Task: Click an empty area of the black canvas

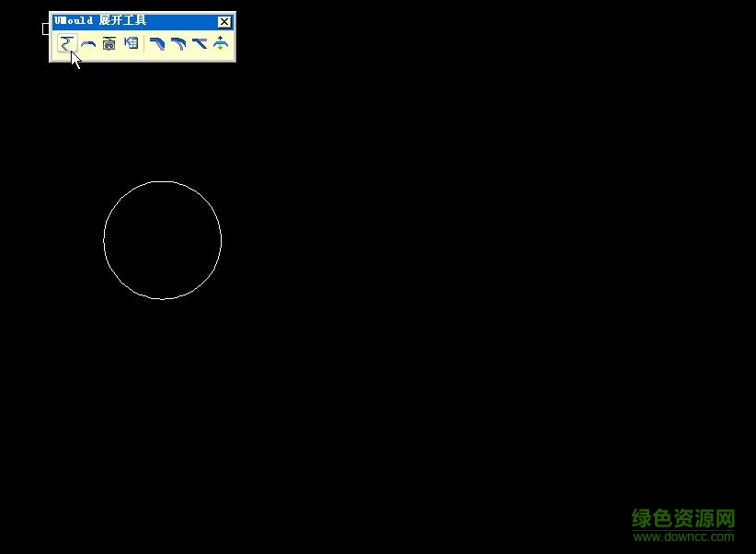Action: pos(414,368)
